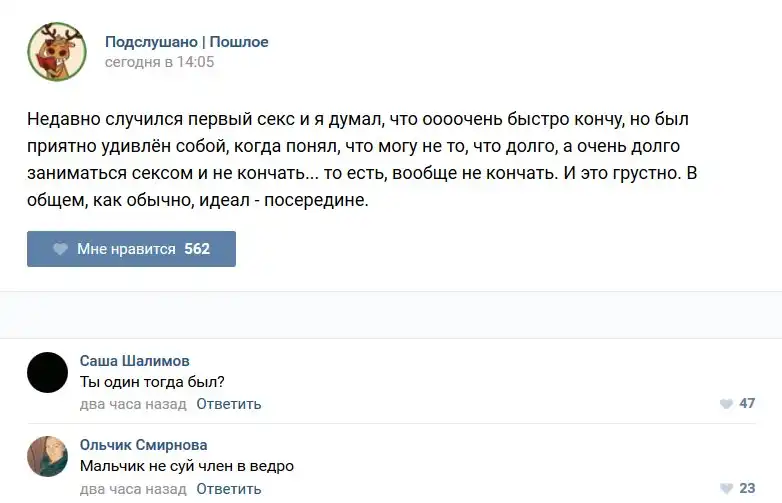Reply to Саша Шалимов's comment

click(x=228, y=404)
